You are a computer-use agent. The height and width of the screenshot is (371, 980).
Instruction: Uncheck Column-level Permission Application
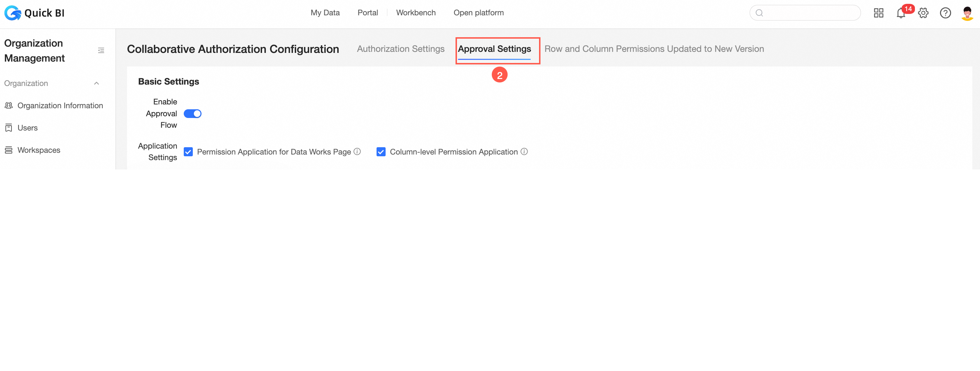click(381, 152)
